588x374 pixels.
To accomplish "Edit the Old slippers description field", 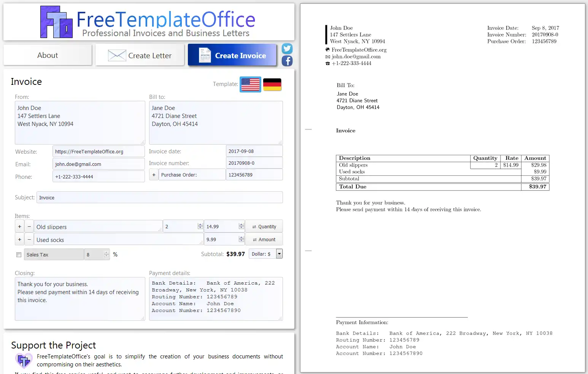I will point(98,226).
